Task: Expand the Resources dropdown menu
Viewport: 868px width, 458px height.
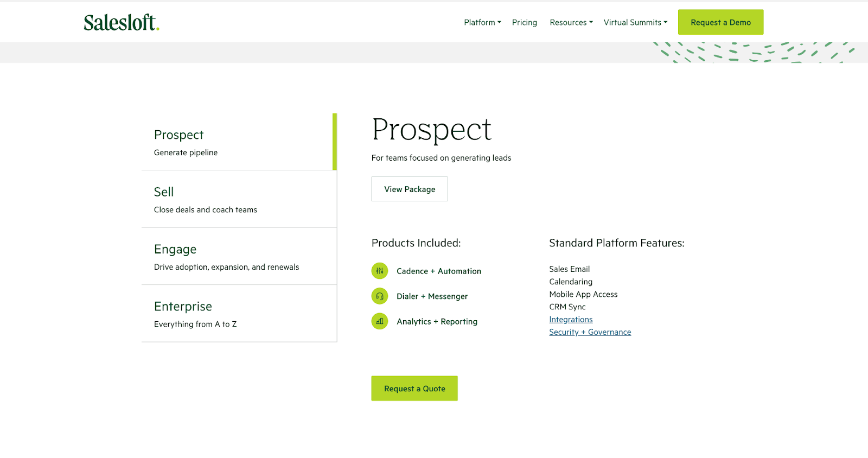Action: pos(571,22)
